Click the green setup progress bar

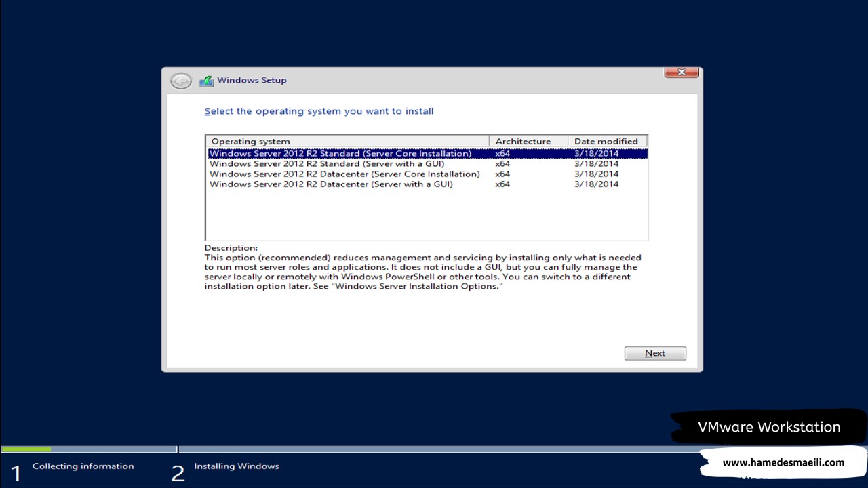pos(26,449)
